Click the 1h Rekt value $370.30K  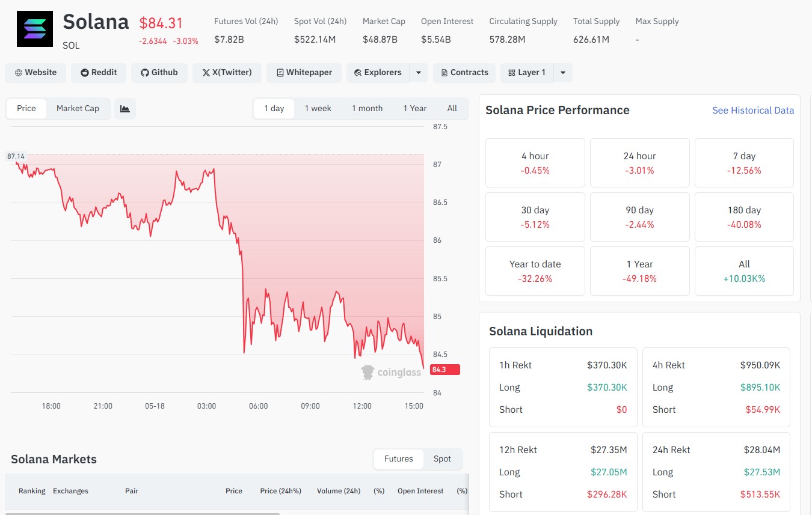click(x=607, y=365)
